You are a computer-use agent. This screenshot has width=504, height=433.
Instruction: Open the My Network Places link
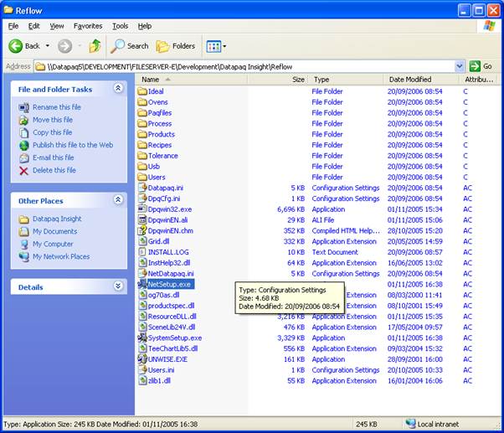click(x=61, y=256)
